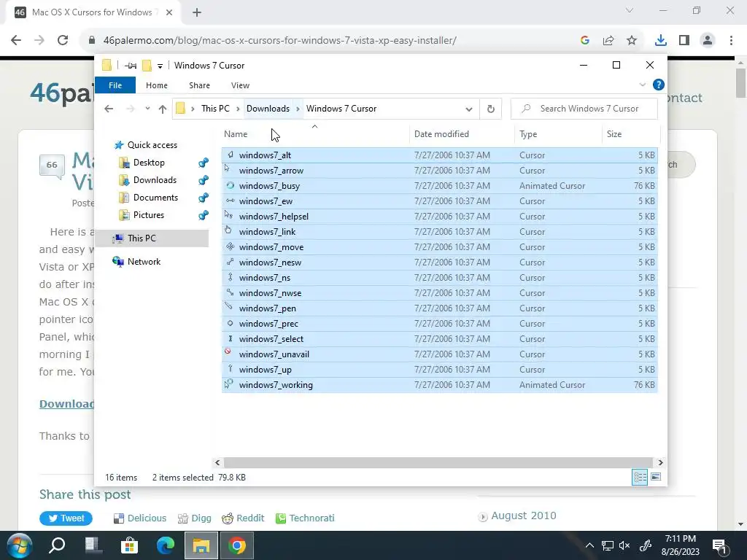Reload the page in Chrome
The width and height of the screenshot is (747, 560).
click(63, 41)
